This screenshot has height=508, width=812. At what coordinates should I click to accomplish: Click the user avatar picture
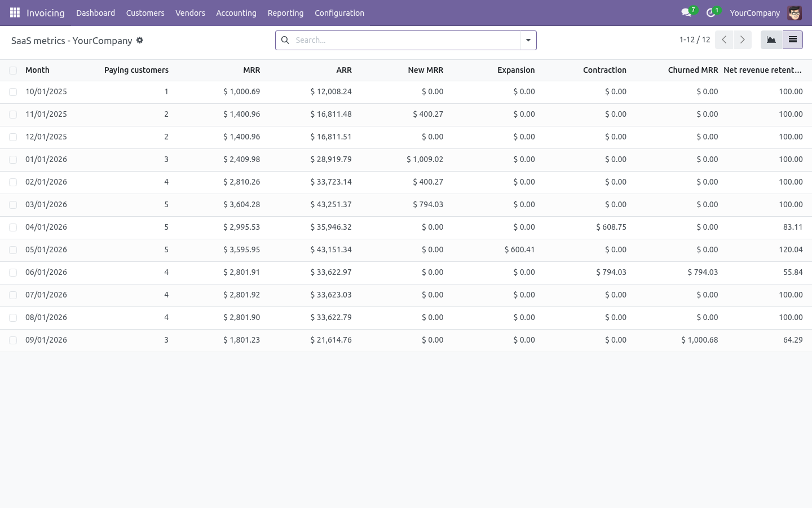(795, 12)
